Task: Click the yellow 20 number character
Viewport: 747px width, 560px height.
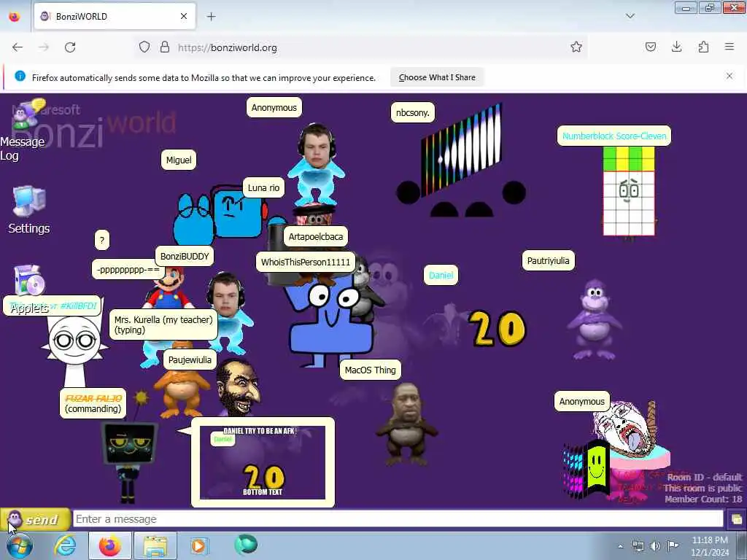Action: click(x=498, y=329)
